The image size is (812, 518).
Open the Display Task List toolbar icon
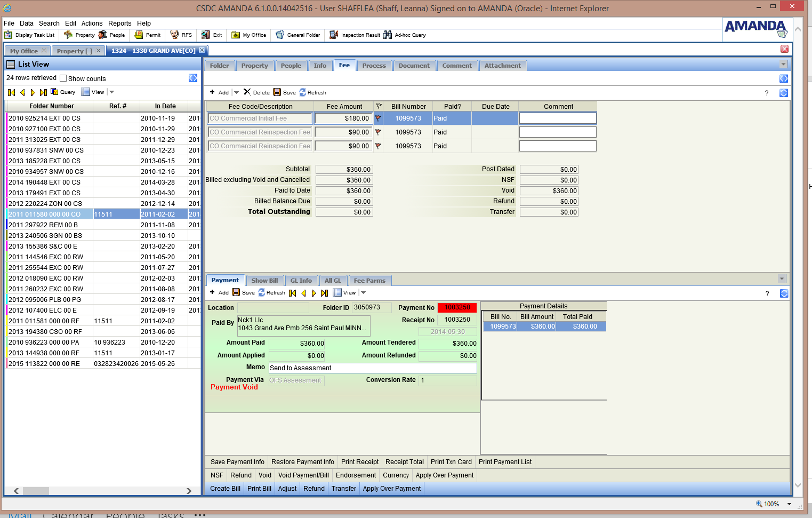coord(9,35)
